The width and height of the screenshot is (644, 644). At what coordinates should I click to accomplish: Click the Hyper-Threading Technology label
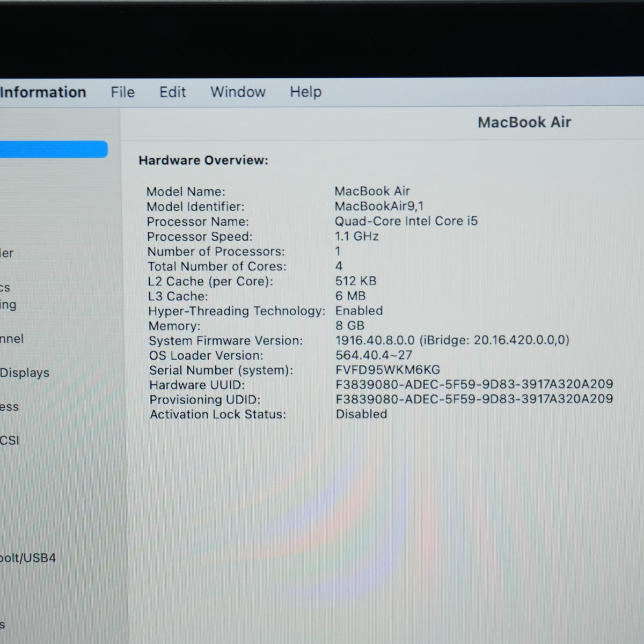point(237,311)
